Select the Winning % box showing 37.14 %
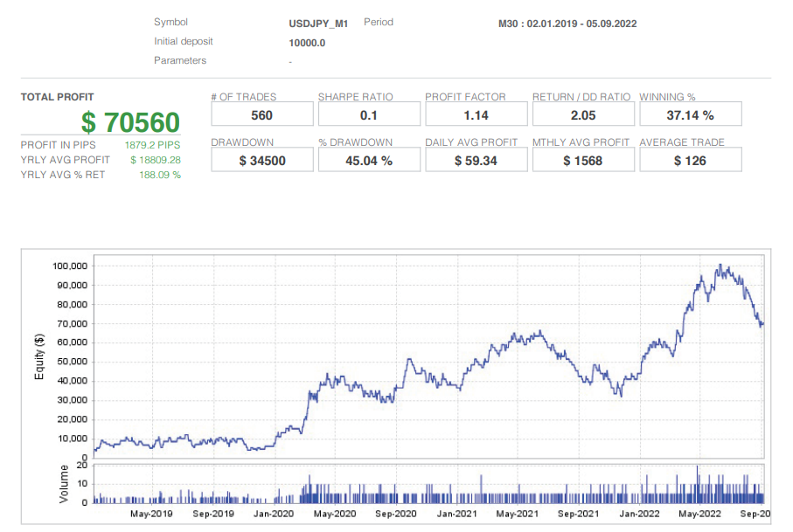 [690, 114]
